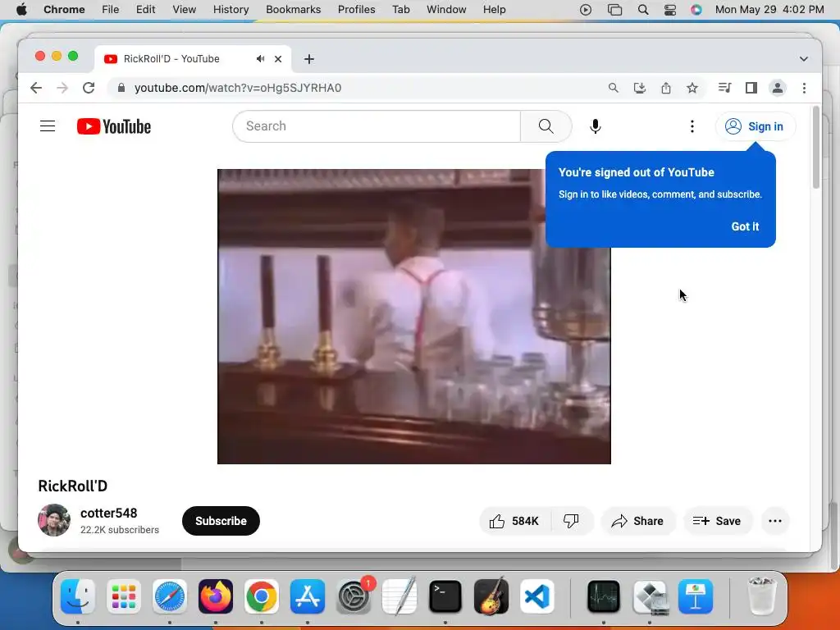Install app via address bar download icon
This screenshot has width=840, height=630.
(x=640, y=88)
